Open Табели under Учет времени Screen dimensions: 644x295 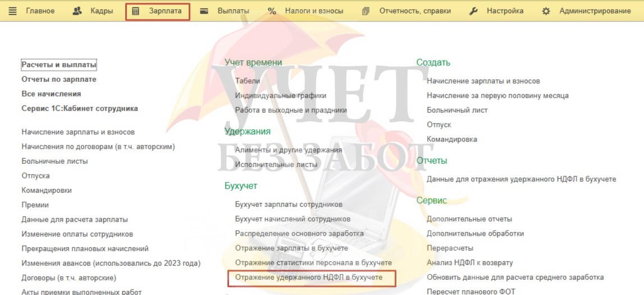pyautogui.click(x=247, y=81)
